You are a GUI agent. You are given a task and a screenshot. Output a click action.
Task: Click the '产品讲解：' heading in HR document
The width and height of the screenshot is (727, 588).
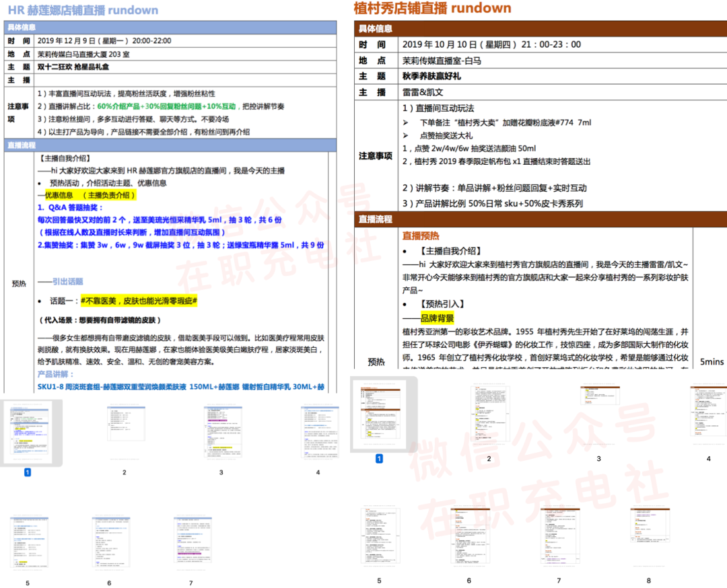pos(56,374)
